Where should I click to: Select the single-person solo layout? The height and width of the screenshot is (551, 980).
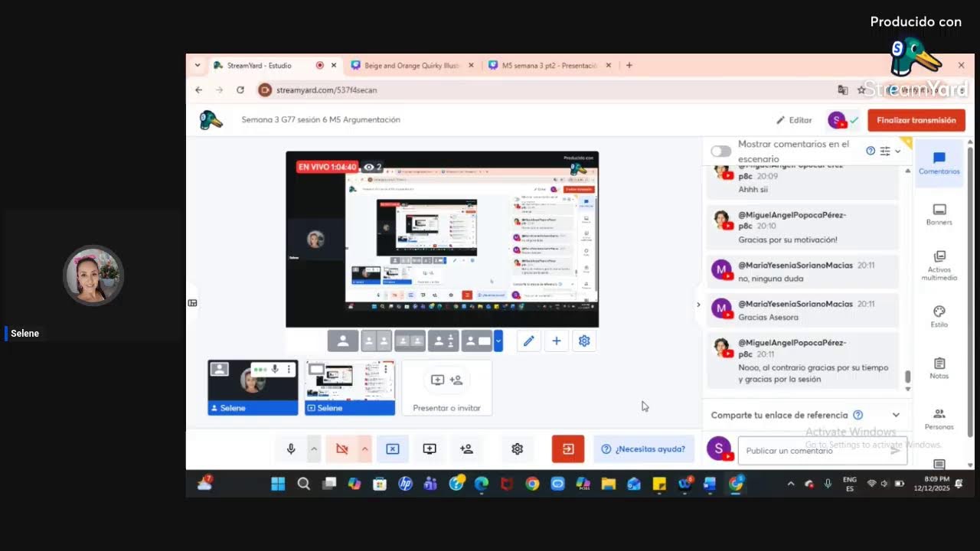coord(343,341)
